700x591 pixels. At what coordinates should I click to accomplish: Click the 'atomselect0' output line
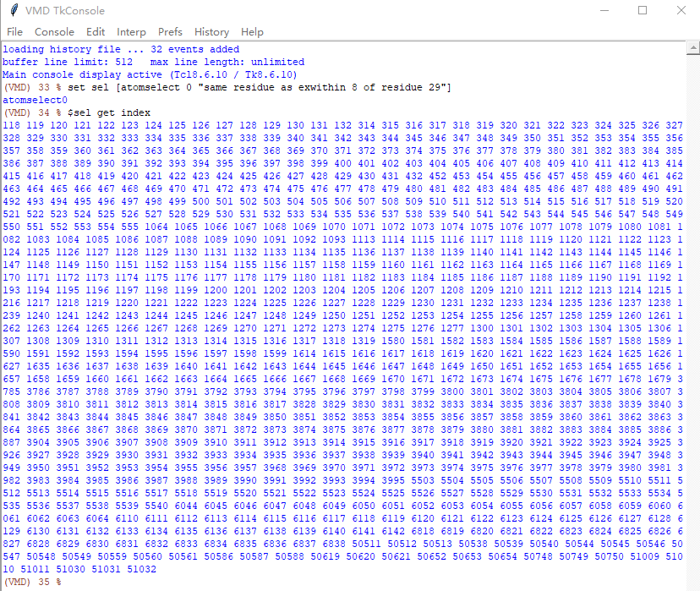coord(35,100)
